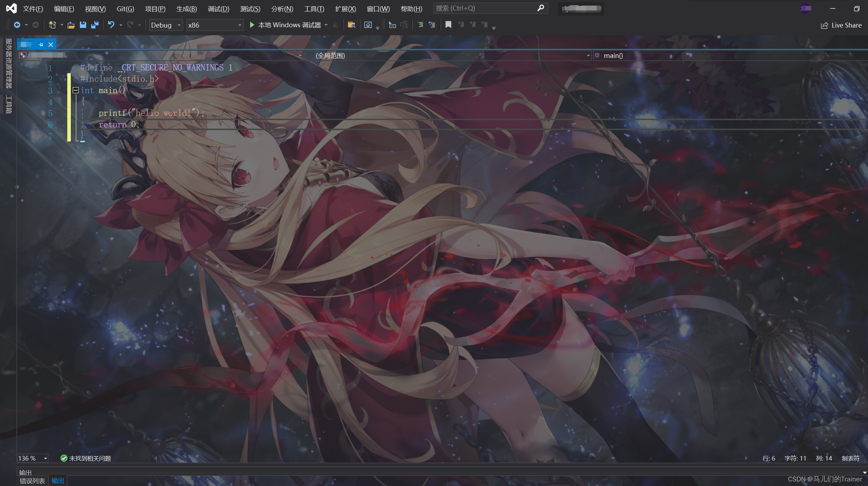This screenshot has width=868, height=486.
Task: Open the File menu
Action: pyautogui.click(x=33, y=9)
